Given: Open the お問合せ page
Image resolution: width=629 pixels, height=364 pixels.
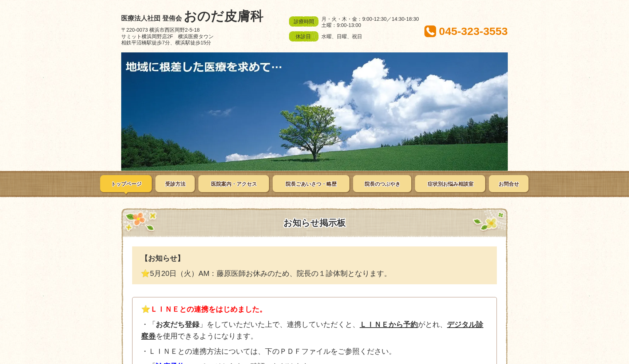Looking at the screenshot, I should pyautogui.click(x=509, y=184).
